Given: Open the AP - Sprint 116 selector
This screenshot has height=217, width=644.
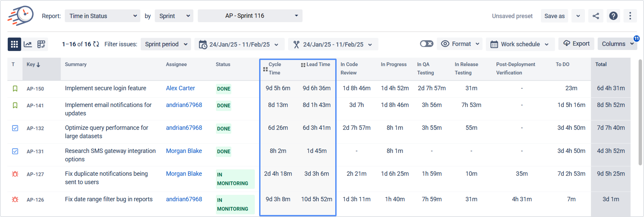Looking at the screenshot, I should 250,16.
